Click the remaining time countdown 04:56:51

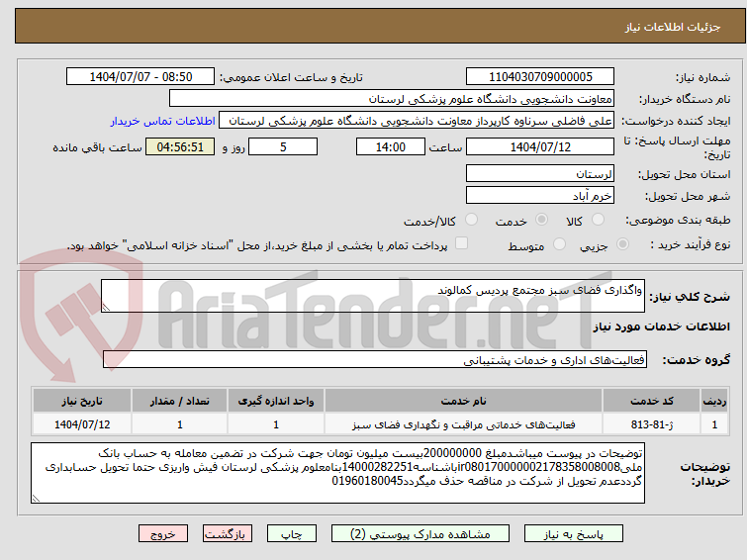click(x=180, y=146)
